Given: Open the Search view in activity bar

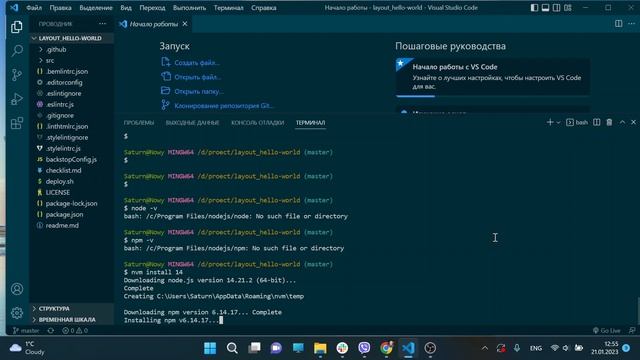Looking at the screenshot, I should [17, 51].
